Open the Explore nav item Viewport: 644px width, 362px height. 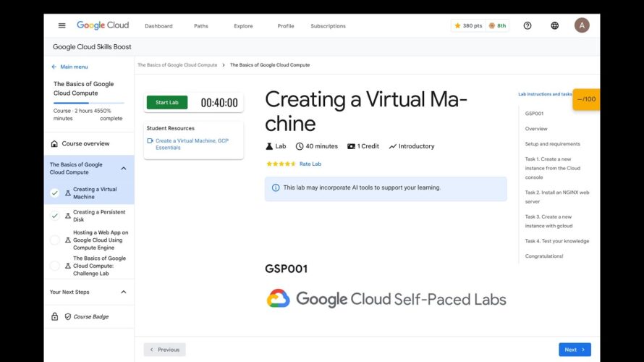(x=243, y=26)
